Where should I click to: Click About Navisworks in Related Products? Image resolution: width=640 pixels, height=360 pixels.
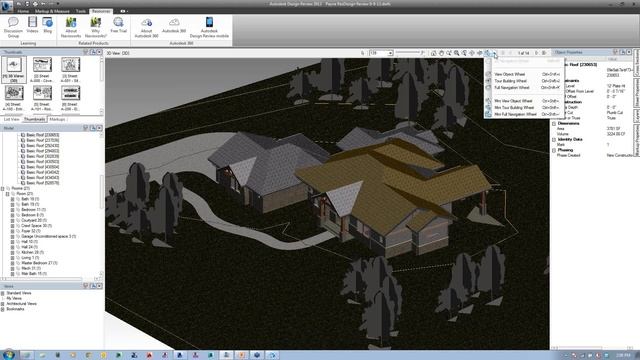[x=71, y=27]
